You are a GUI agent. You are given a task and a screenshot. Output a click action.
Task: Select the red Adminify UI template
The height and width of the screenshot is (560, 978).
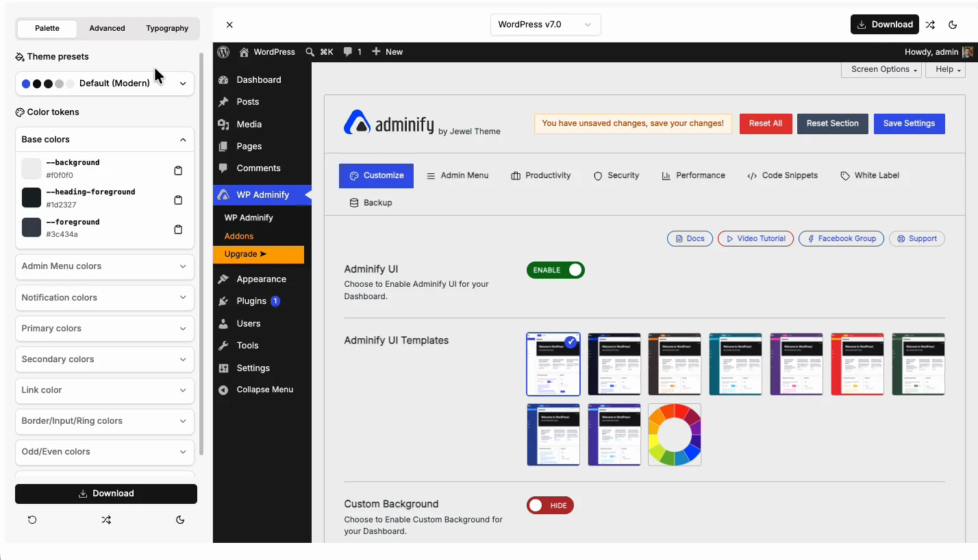(x=857, y=364)
